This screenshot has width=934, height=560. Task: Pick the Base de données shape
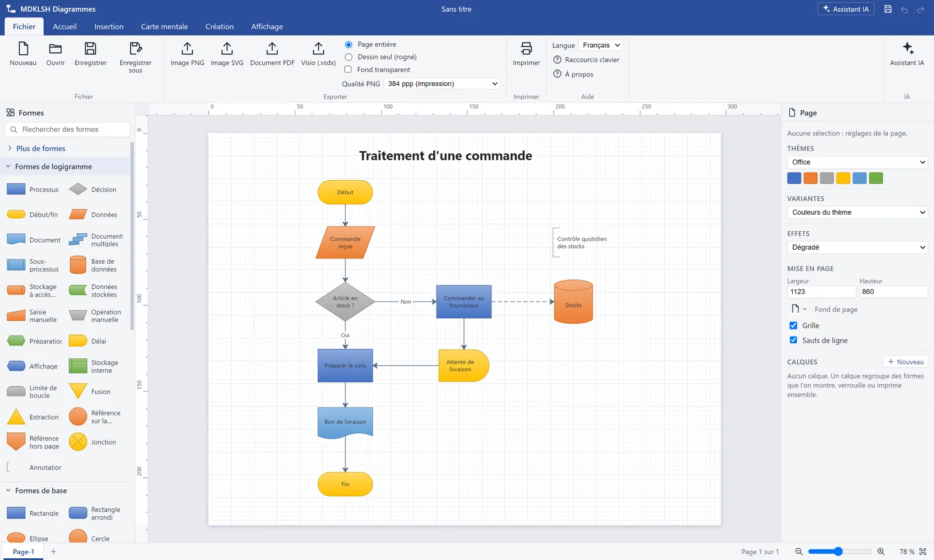78,265
